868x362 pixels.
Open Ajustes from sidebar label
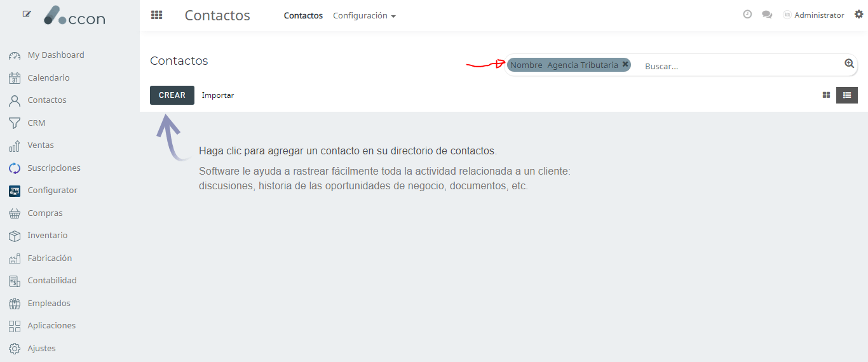41,349
